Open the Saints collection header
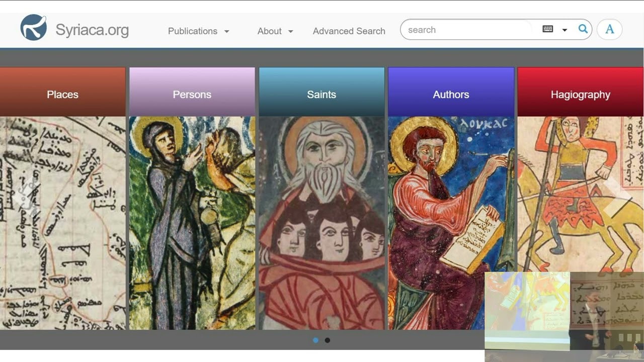The image size is (644, 362). coord(321,92)
